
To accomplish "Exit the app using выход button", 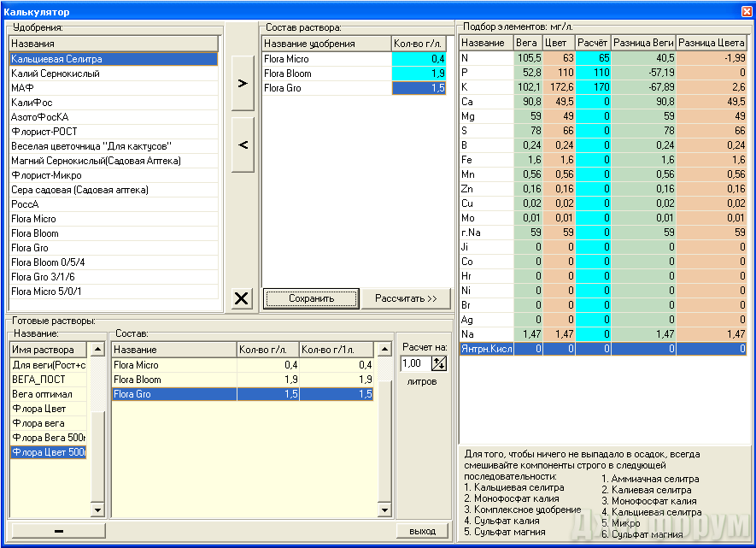I will click(x=422, y=531).
